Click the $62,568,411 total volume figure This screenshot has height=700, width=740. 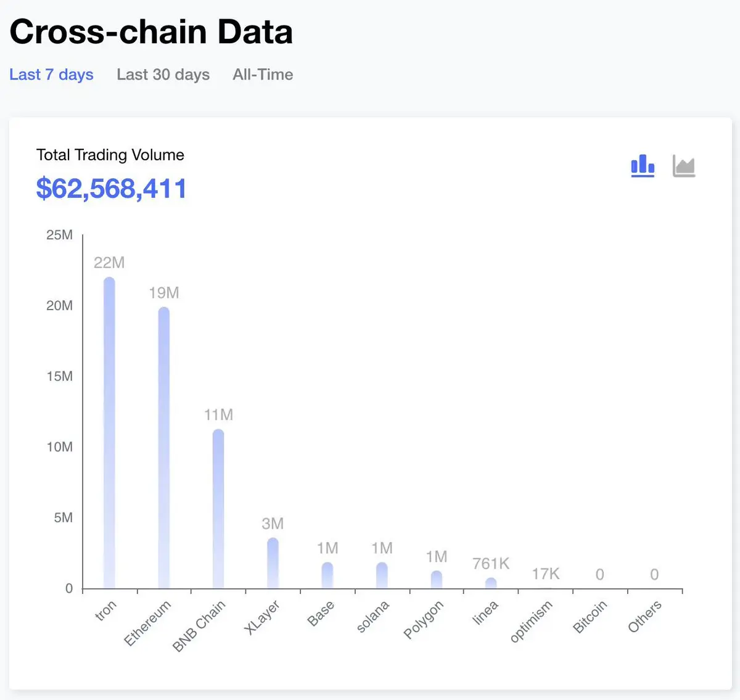click(x=111, y=189)
